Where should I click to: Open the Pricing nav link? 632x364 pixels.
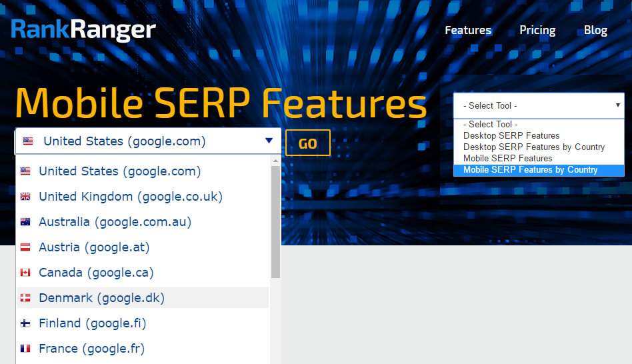(x=537, y=30)
